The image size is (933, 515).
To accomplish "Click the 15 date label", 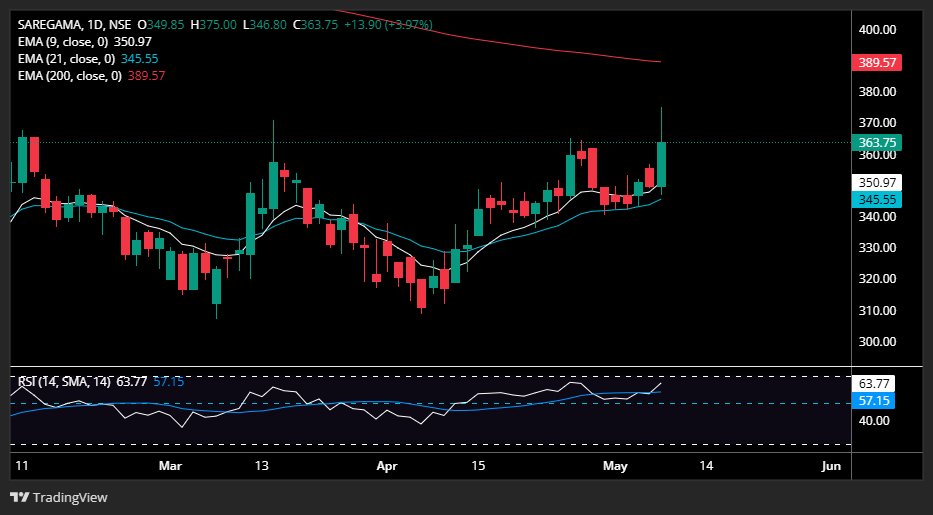I will click(x=478, y=466).
